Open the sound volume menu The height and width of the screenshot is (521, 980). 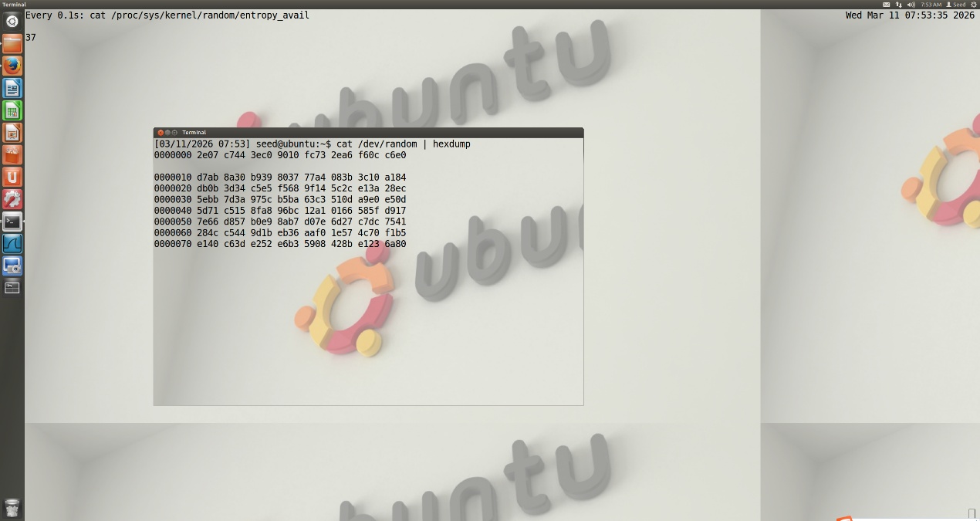tap(911, 5)
